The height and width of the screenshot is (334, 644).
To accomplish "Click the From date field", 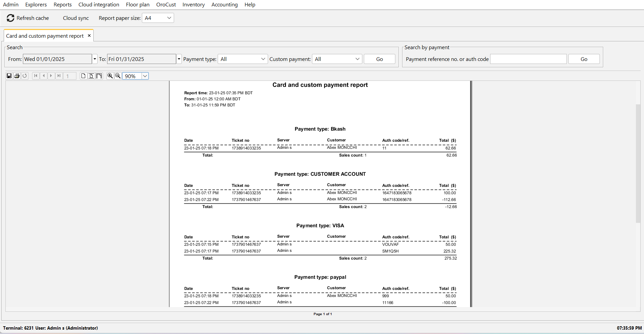I will [x=57, y=59].
